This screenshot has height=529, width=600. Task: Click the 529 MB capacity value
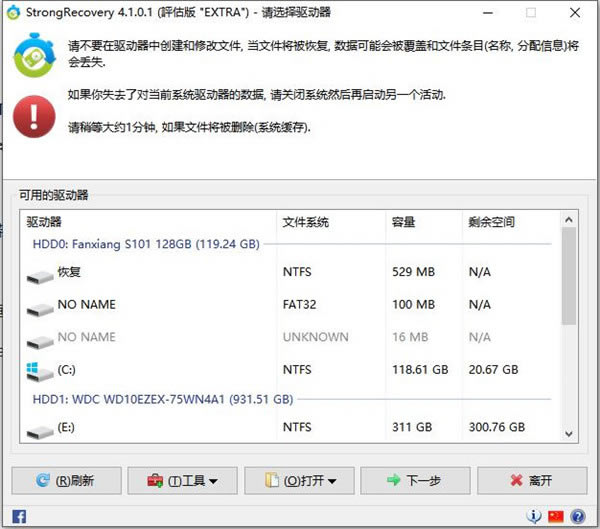(413, 272)
